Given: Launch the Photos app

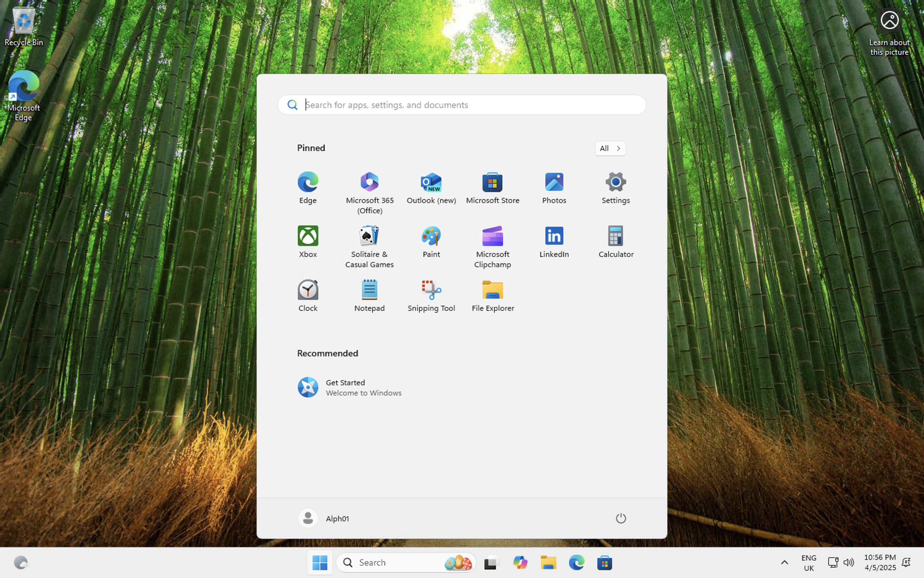Looking at the screenshot, I should click(554, 188).
